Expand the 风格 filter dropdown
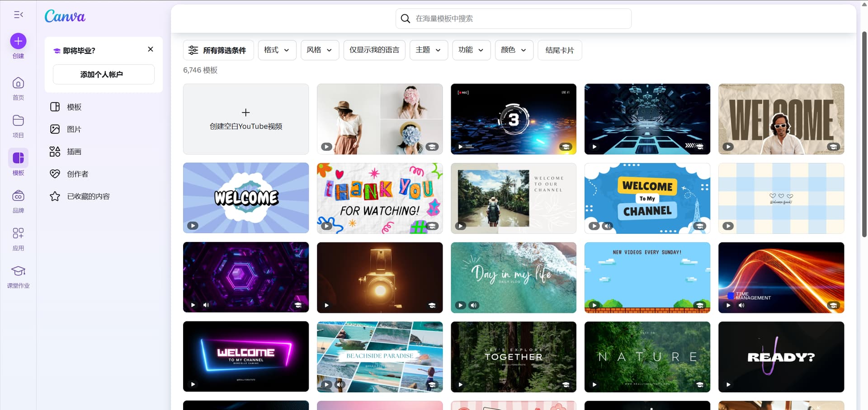The image size is (868, 410). pos(320,50)
